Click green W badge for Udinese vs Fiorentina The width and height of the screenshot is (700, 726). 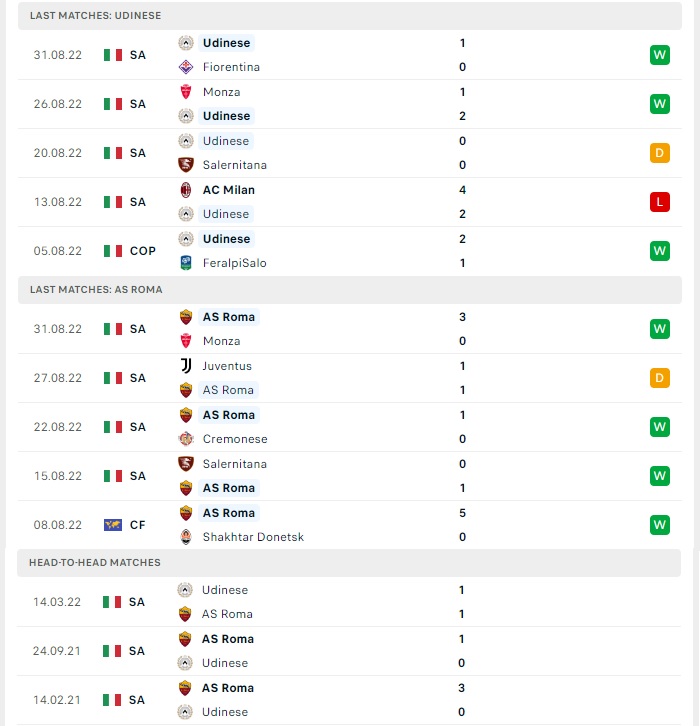pos(660,55)
